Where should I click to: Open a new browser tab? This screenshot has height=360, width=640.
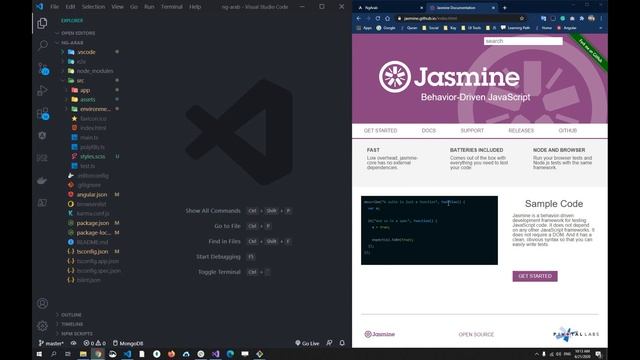[x=504, y=8]
